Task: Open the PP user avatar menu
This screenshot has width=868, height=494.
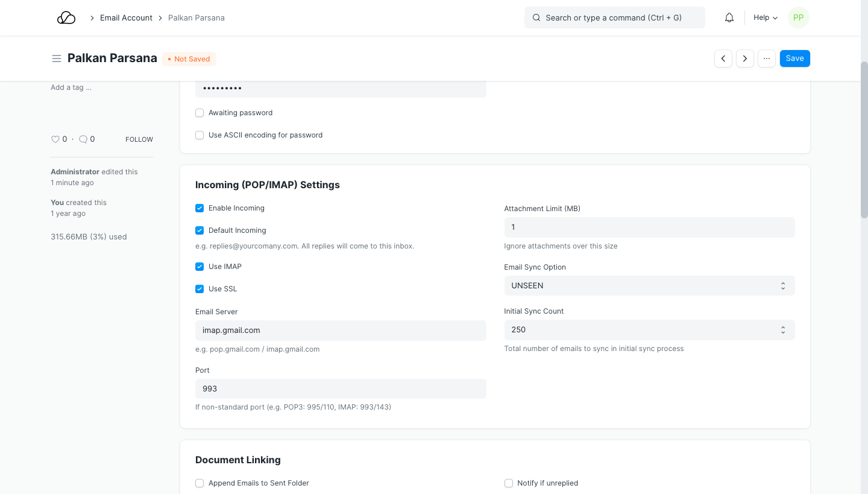Action: [798, 18]
